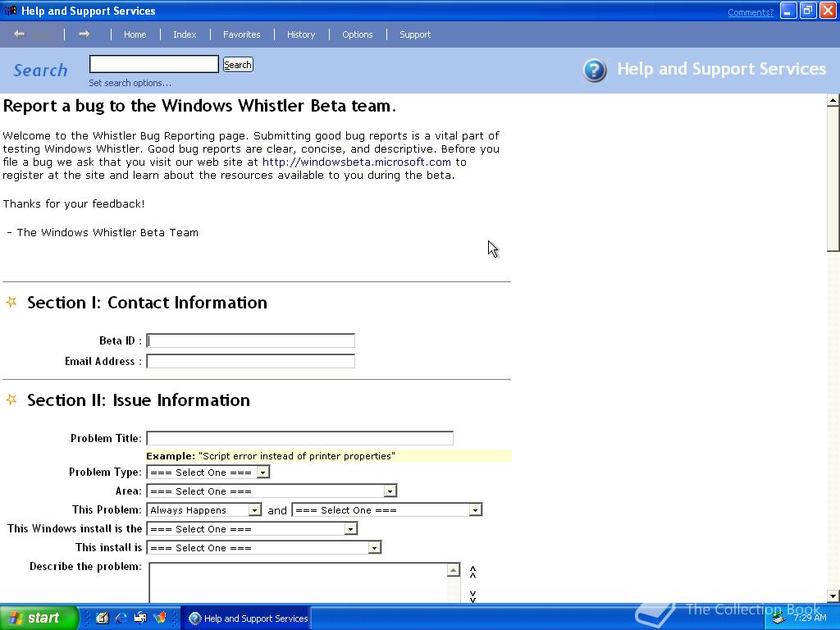The height and width of the screenshot is (630, 840).
Task: Launch MSN Explorer butterfly icon in taskbar
Action: point(160,618)
